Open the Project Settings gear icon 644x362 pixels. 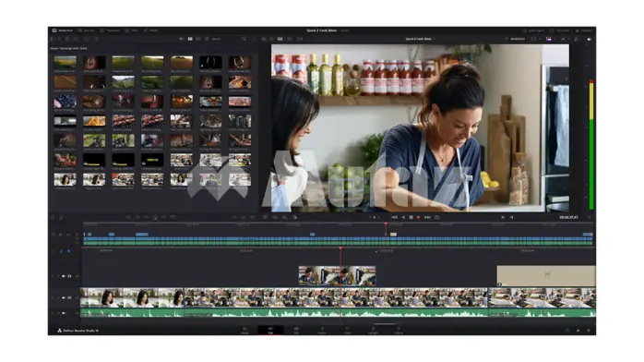pos(589,331)
